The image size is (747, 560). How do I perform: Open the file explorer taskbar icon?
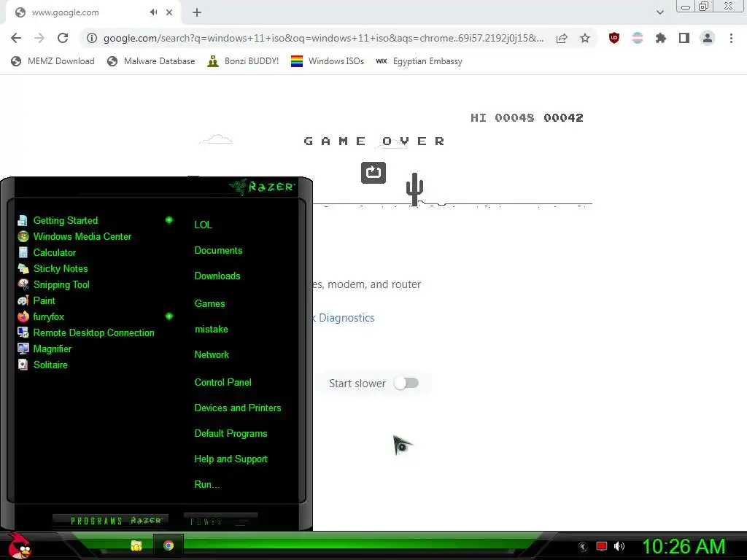(136, 545)
